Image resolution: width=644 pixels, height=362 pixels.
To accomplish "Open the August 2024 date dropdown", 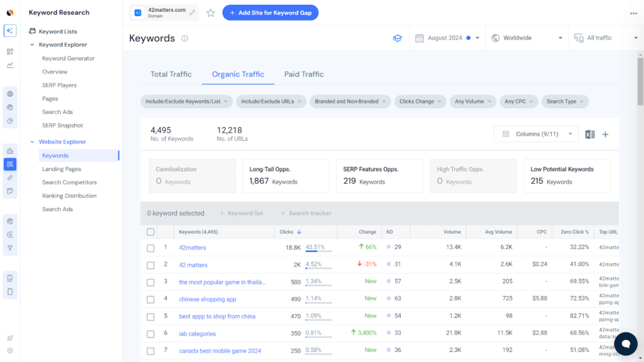I will (x=448, y=38).
